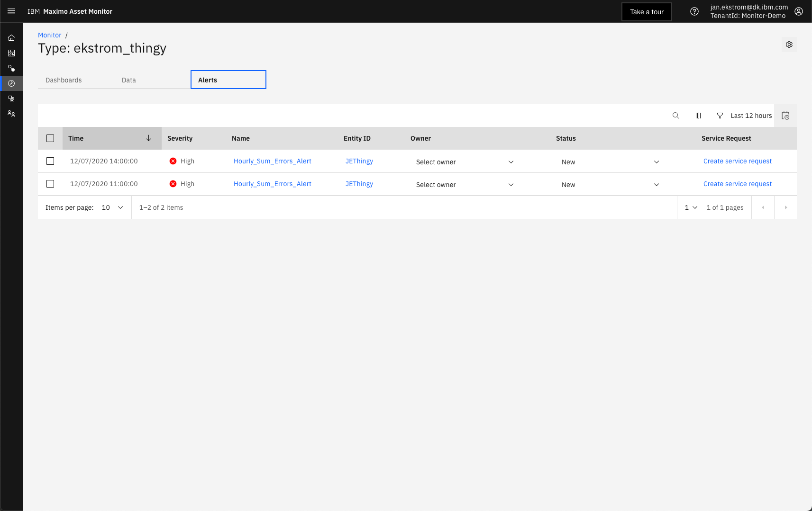Open status dropdown for 14:00:00 alert
The image size is (812, 511).
pos(611,162)
